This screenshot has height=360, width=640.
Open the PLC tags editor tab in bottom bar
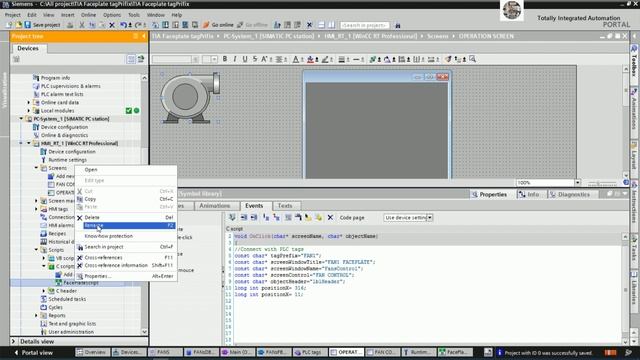(310, 352)
